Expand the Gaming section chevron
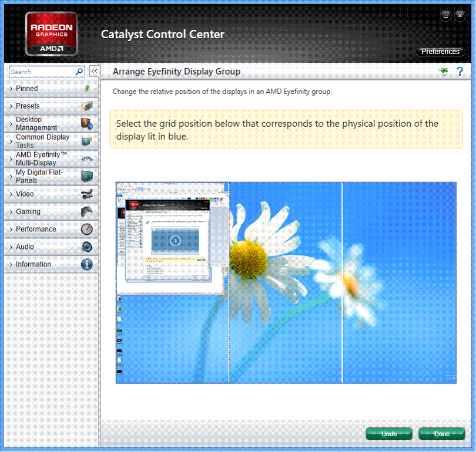This screenshot has height=452, width=476. (x=11, y=211)
